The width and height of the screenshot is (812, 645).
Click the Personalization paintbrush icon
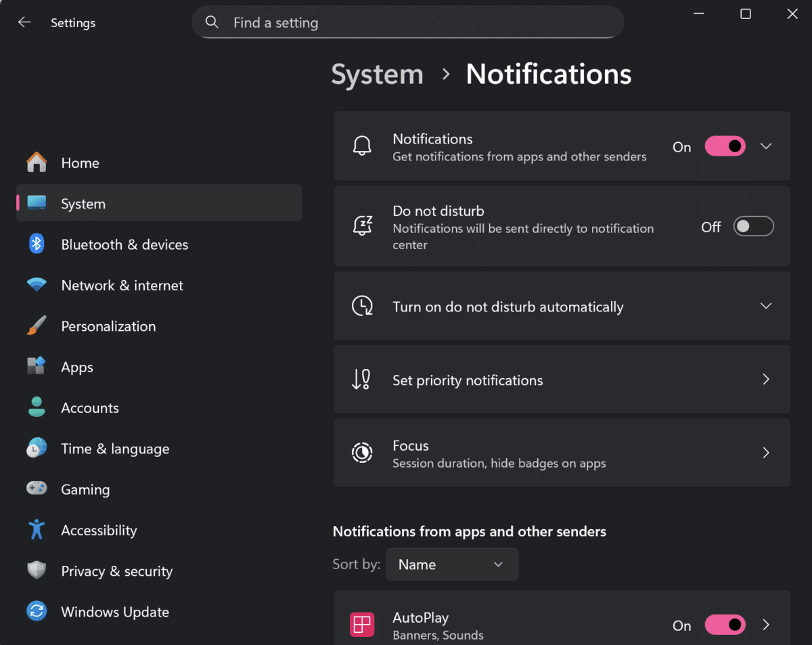37,326
